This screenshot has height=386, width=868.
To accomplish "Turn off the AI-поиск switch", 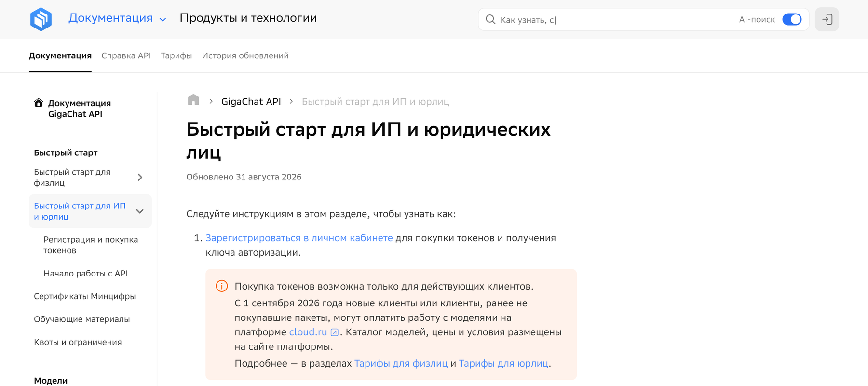I will 792,19.
